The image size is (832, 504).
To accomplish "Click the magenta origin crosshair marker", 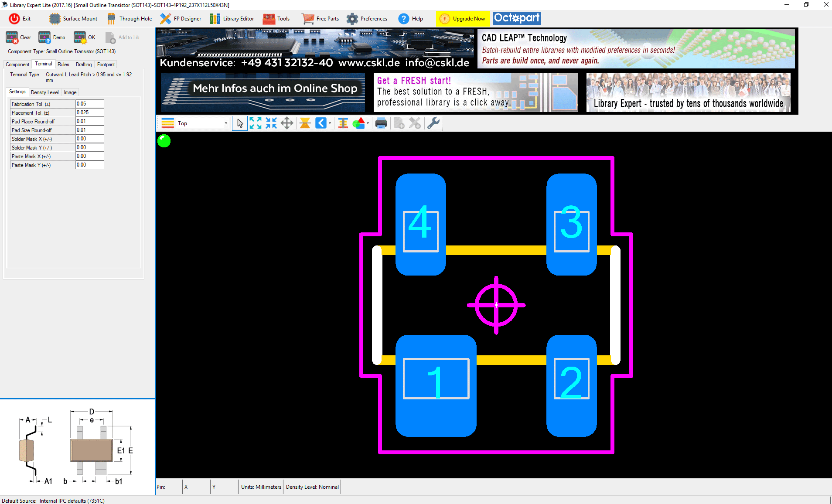I will click(496, 305).
